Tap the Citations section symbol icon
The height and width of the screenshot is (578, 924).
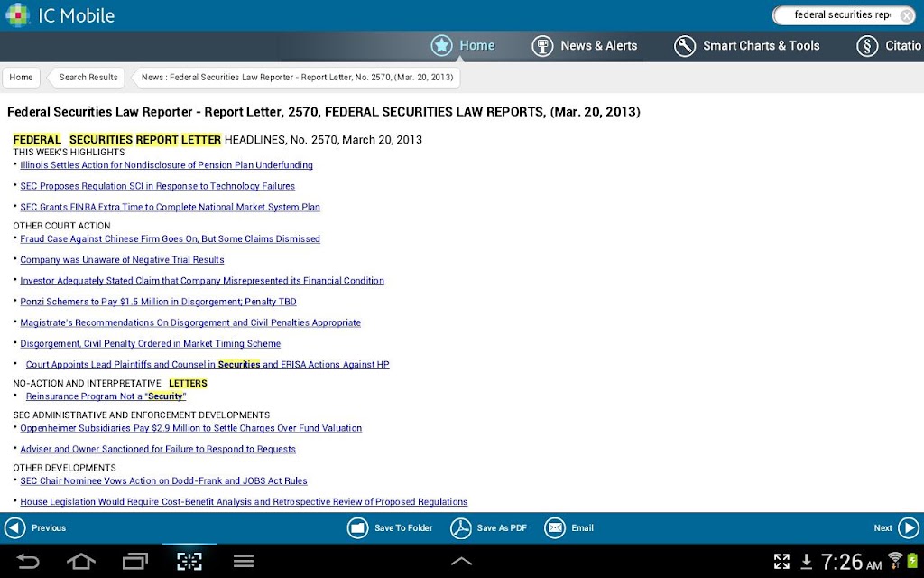tap(867, 46)
